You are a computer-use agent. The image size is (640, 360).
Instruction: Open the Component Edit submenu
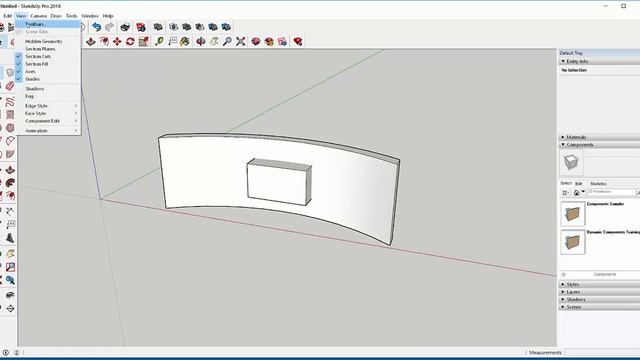pyautogui.click(x=48, y=121)
